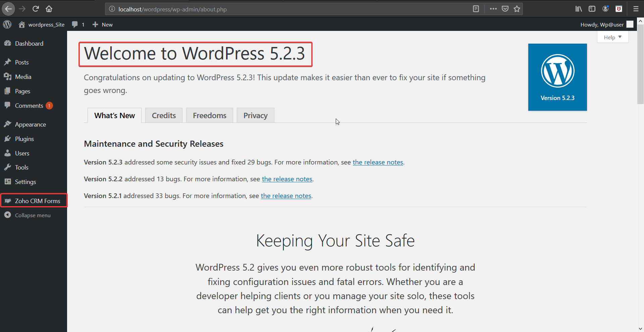Click the Zoho CRM Forms icon

[7, 201]
